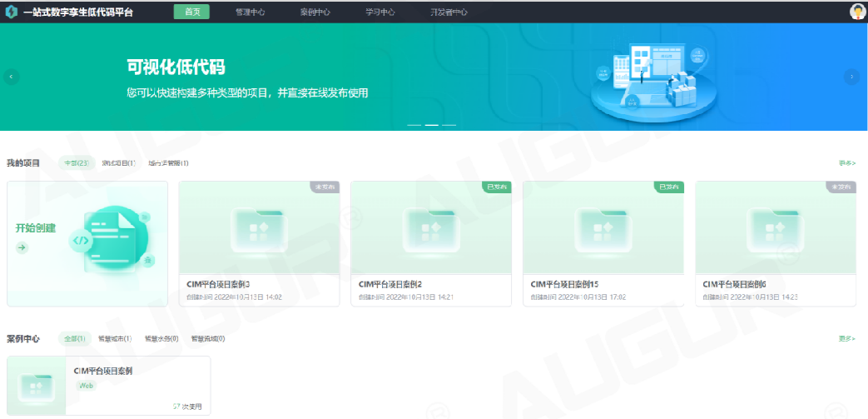Select 智慧城市(1) filter in 案例中心
Image resolution: width=868 pixels, height=419 pixels.
115,338
